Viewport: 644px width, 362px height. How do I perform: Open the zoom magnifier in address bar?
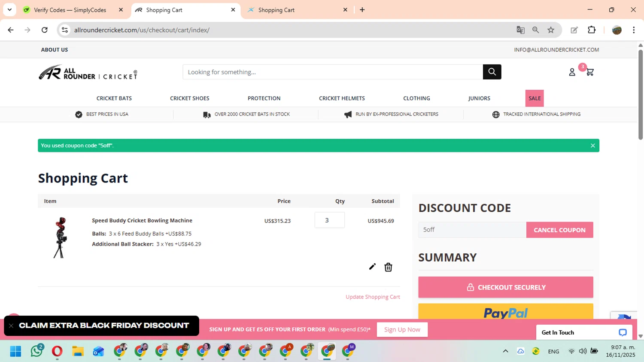click(x=535, y=30)
